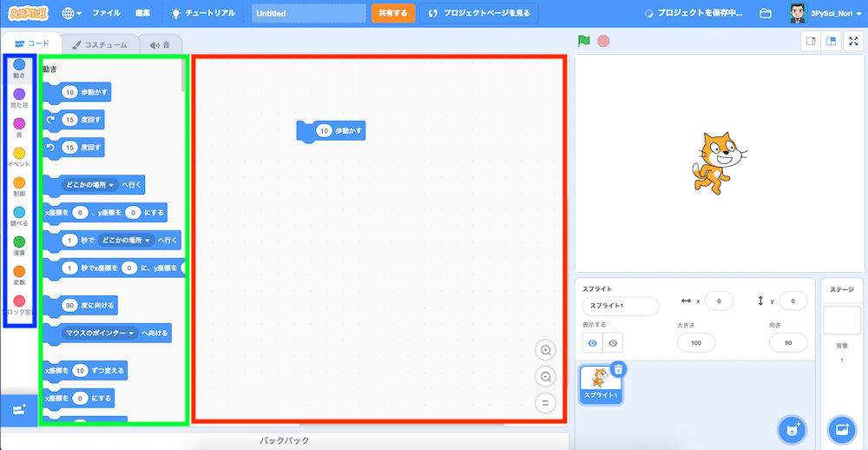The height and width of the screenshot is (450, 868).
Task: Click the x座標を 0 にする block
Action: [x=79, y=399]
